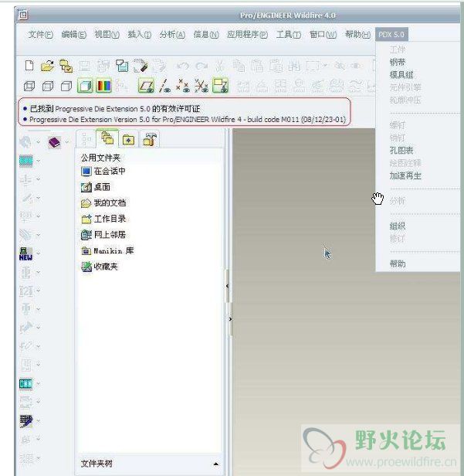Click the cyan window icon in top toolbar
Viewport: 464px width, 476px height.
pos(122,66)
